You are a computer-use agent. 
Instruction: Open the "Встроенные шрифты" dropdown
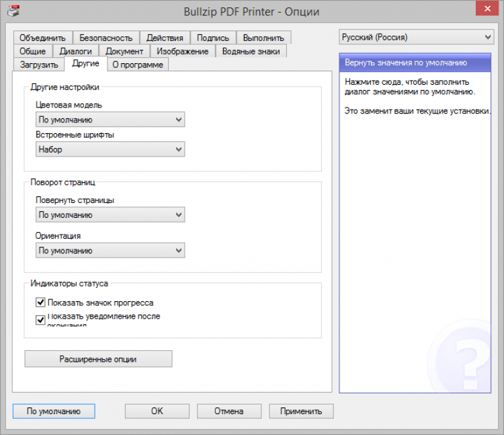click(x=110, y=149)
